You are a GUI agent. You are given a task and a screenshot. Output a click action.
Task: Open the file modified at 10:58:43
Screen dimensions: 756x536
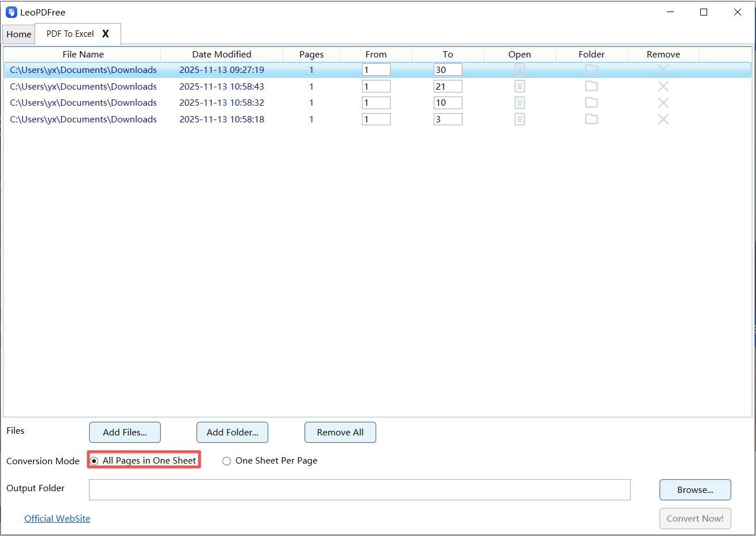(519, 86)
